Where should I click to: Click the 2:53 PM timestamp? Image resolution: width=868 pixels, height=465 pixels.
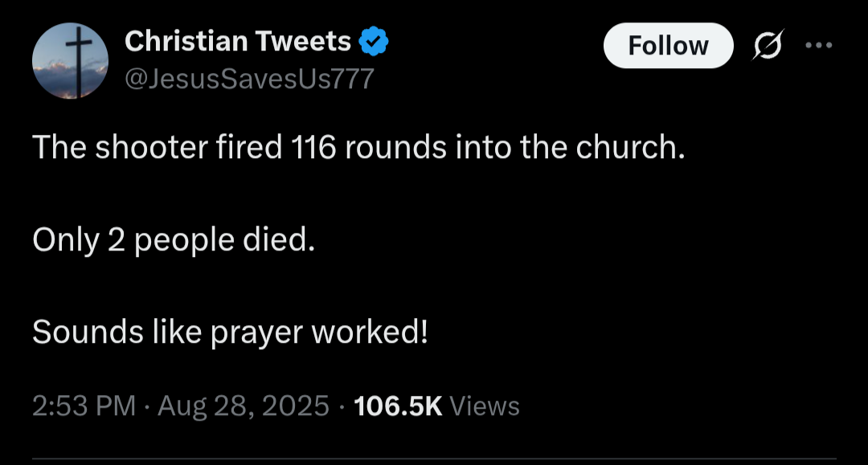[x=84, y=406]
